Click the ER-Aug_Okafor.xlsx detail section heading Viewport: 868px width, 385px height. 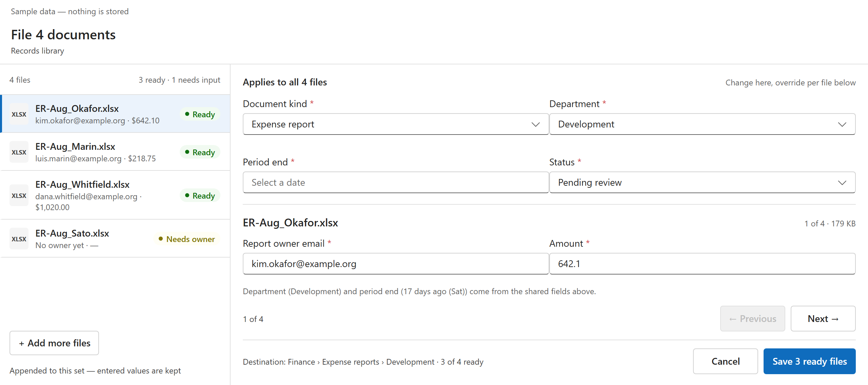[x=290, y=223]
